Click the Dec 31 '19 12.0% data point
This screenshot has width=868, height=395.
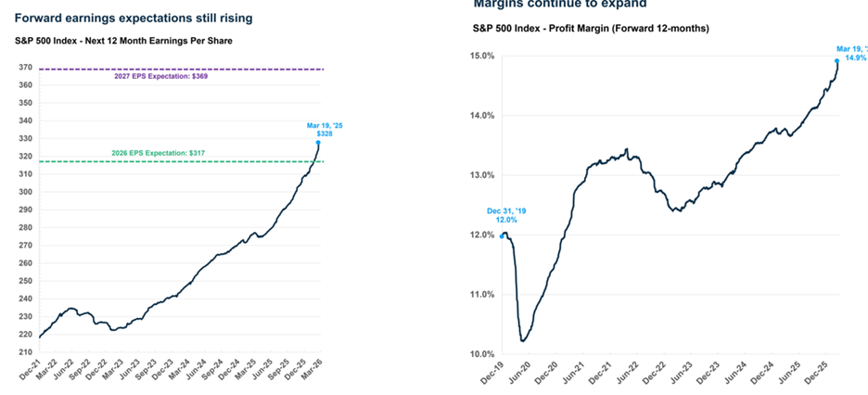[502, 236]
